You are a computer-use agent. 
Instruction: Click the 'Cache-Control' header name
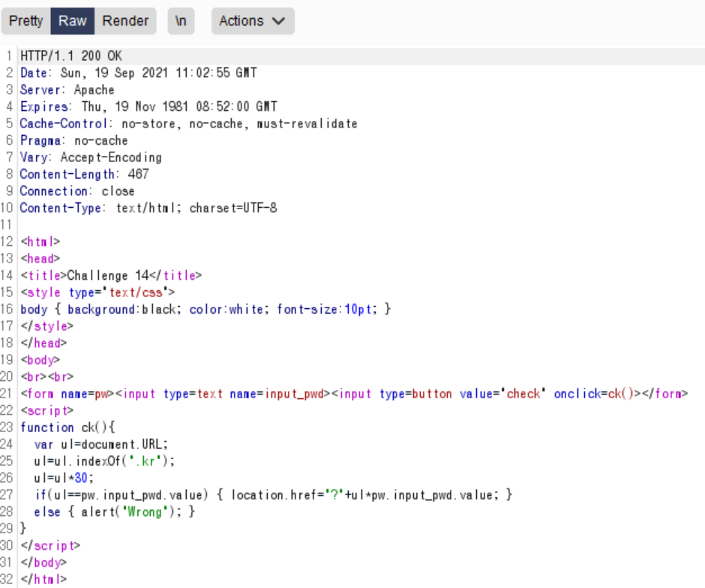point(64,124)
